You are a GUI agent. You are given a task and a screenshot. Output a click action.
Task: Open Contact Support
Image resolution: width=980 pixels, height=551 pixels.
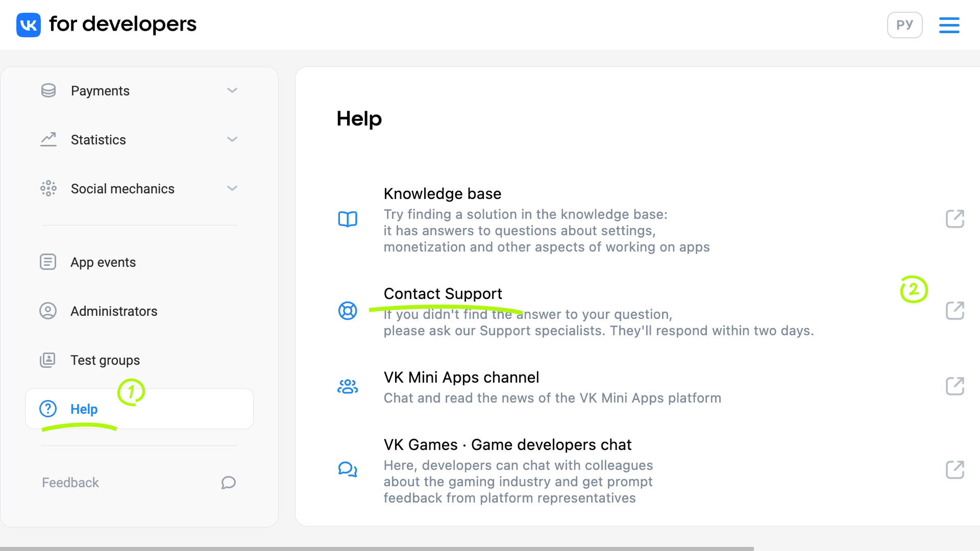pyautogui.click(x=443, y=293)
